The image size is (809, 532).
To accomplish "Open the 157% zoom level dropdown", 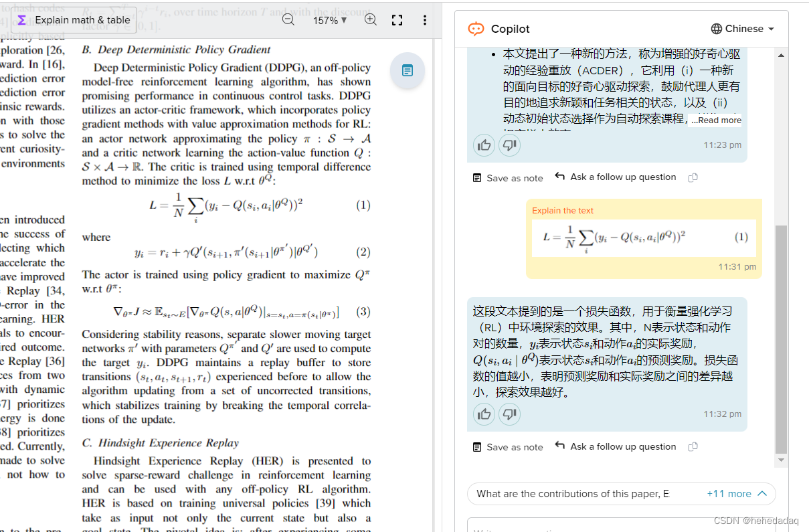I will 329,20.
